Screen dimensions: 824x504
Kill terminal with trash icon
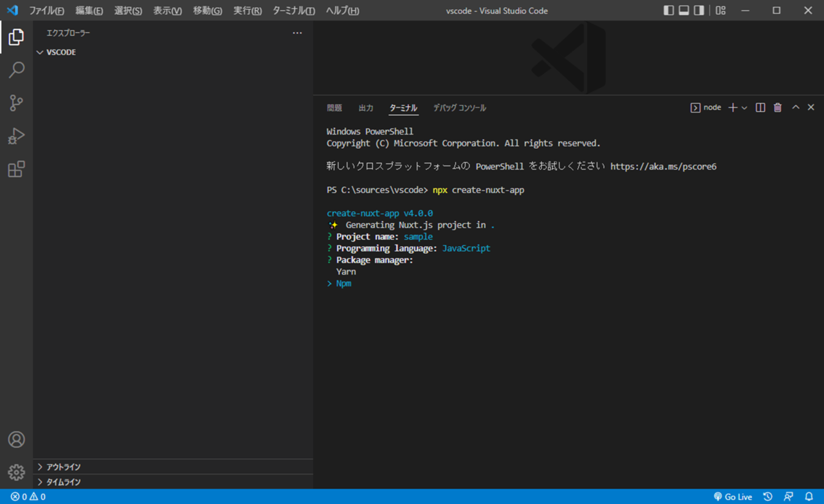(778, 108)
